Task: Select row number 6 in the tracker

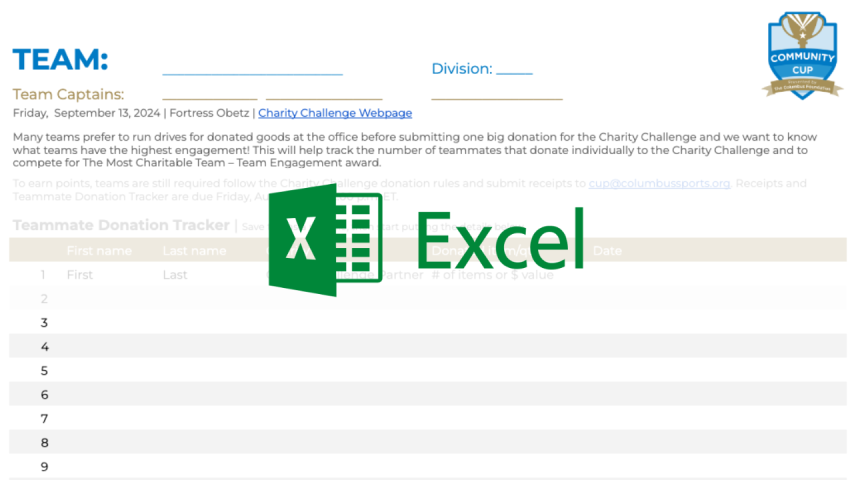Action: click(x=45, y=395)
